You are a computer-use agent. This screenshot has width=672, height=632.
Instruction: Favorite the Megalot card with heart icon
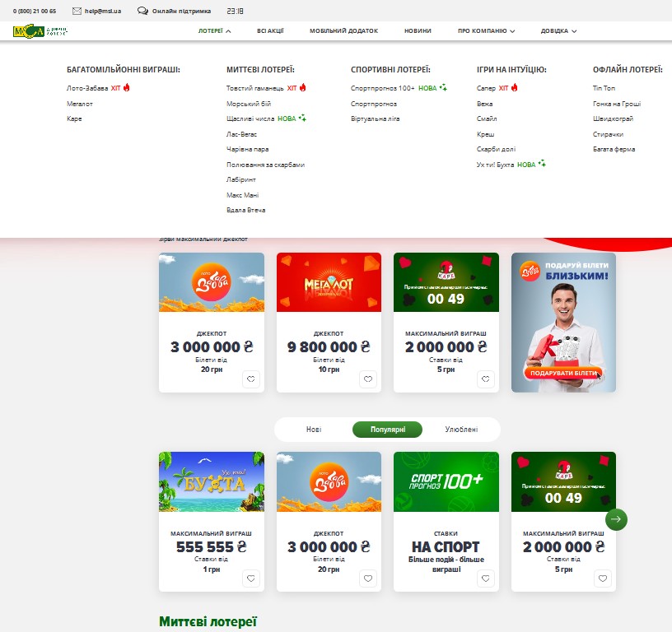pyautogui.click(x=368, y=379)
